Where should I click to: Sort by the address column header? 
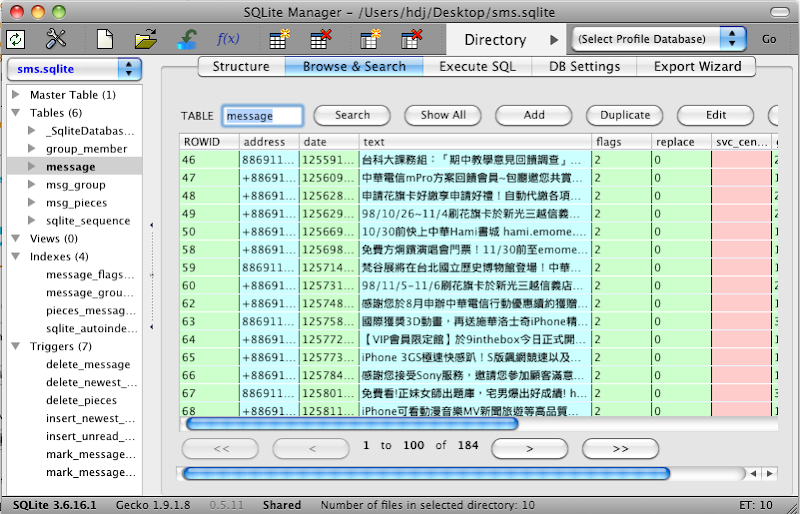click(269, 142)
